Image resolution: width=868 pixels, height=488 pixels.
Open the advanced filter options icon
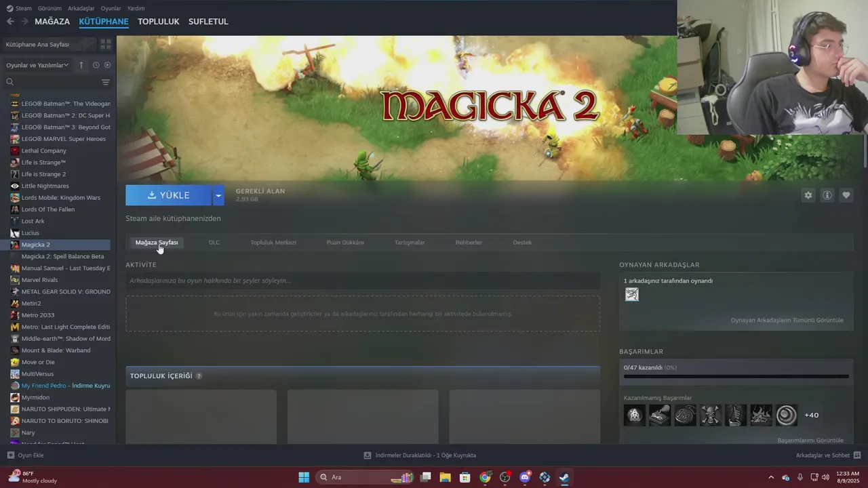tap(106, 82)
